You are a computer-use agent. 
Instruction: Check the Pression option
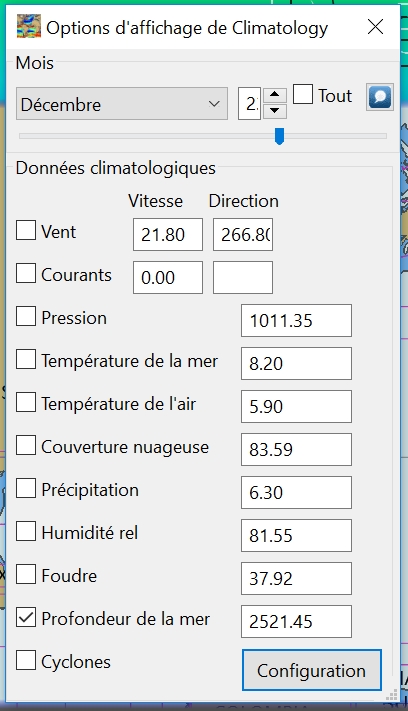coord(26,316)
